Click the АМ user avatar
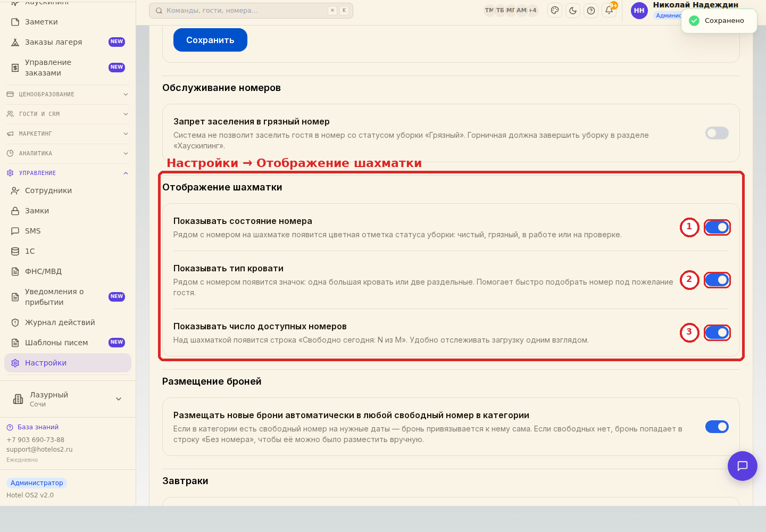The image size is (766, 532). (x=522, y=10)
